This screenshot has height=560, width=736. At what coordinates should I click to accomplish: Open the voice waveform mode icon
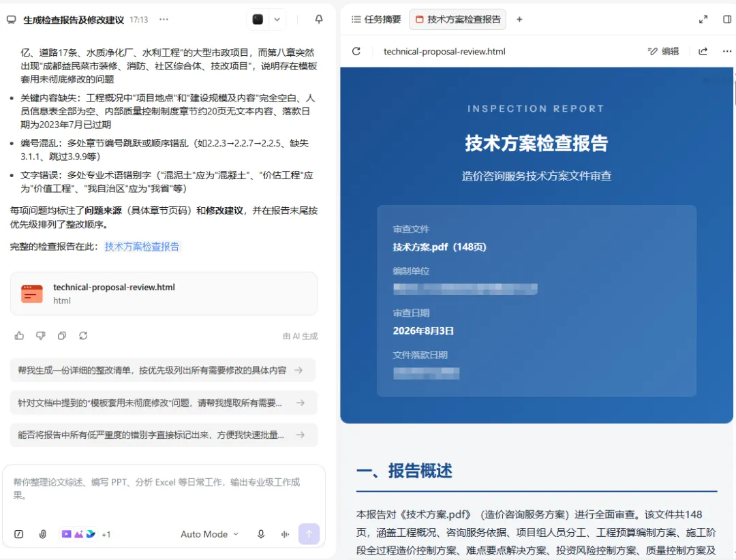tap(285, 534)
